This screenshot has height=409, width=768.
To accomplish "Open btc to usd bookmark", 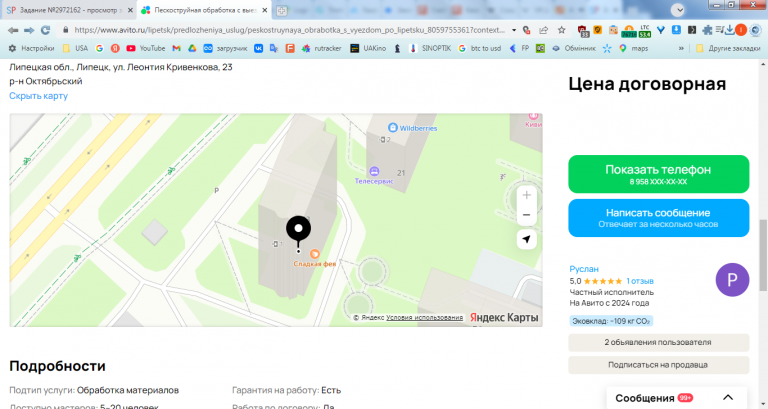I will pos(480,48).
